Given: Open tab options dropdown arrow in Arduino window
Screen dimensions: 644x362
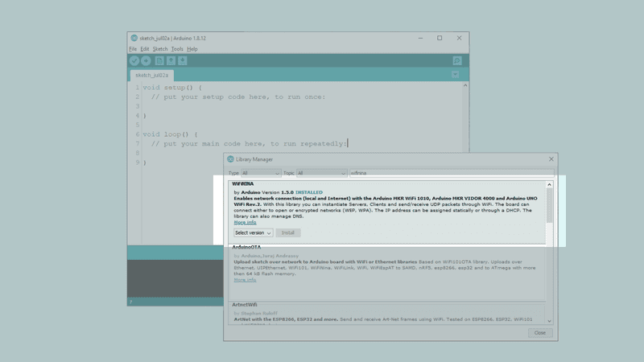Looking at the screenshot, I should pyautogui.click(x=455, y=74).
